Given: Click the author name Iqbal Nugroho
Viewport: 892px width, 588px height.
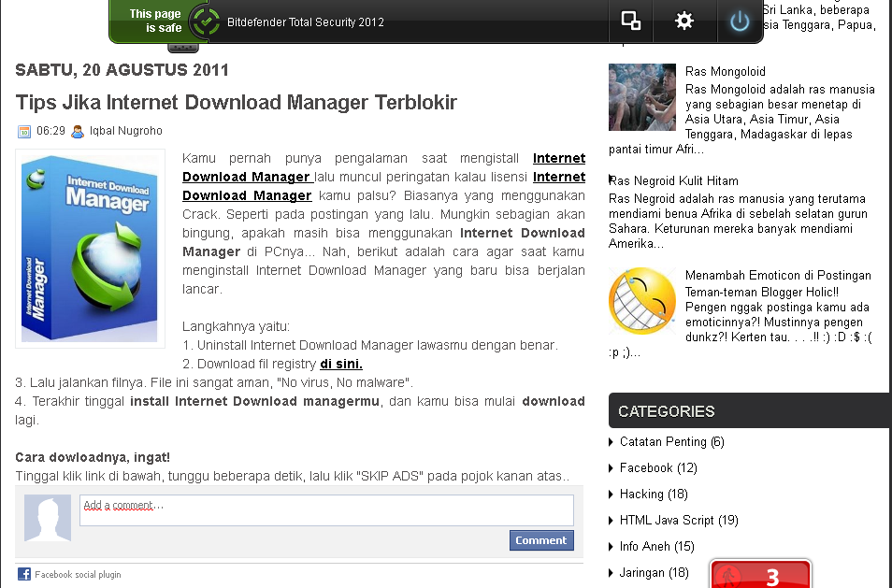Looking at the screenshot, I should point(125,131).
